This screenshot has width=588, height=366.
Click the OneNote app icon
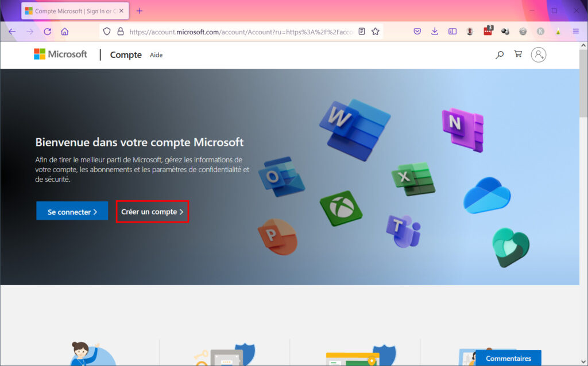[463, 130]
